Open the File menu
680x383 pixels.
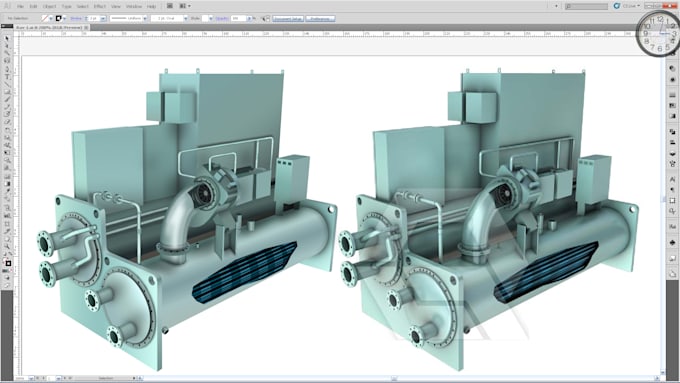click(x=20, y=7)
